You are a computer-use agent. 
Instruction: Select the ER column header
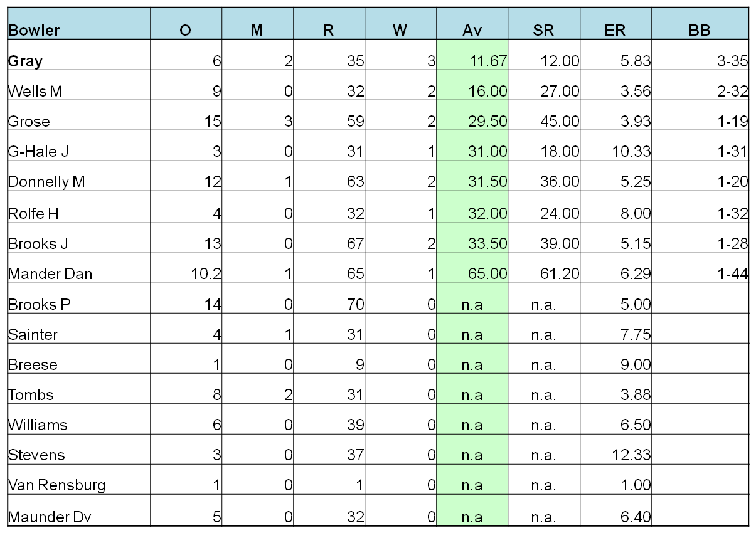click(615, 30)
